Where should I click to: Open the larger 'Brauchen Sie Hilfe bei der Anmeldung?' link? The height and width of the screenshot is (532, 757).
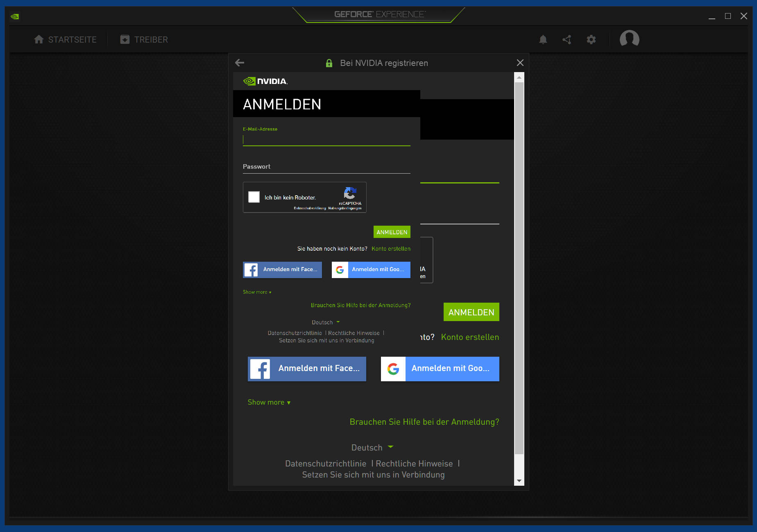[424, 422]
